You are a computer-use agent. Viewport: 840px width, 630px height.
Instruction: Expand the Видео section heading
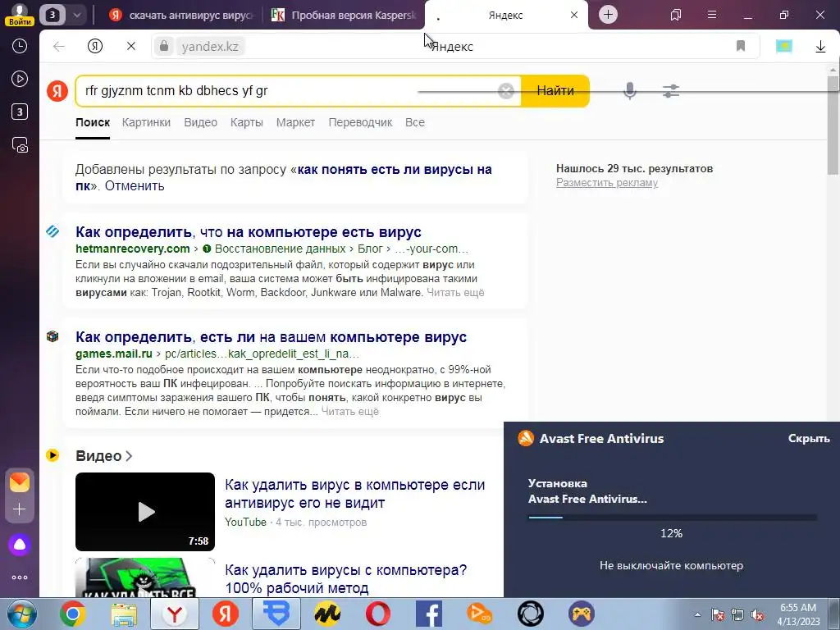coord(104,456)
